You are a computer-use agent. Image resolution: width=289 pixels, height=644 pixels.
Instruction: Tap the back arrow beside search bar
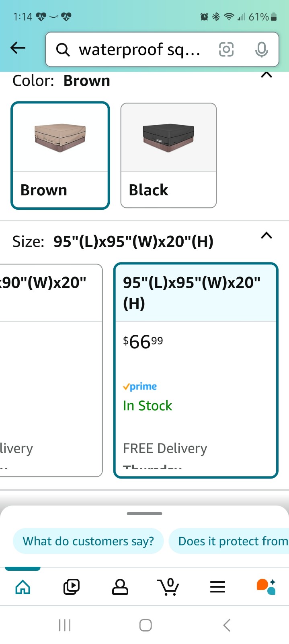pyautogui.click(x=18, y=48)
